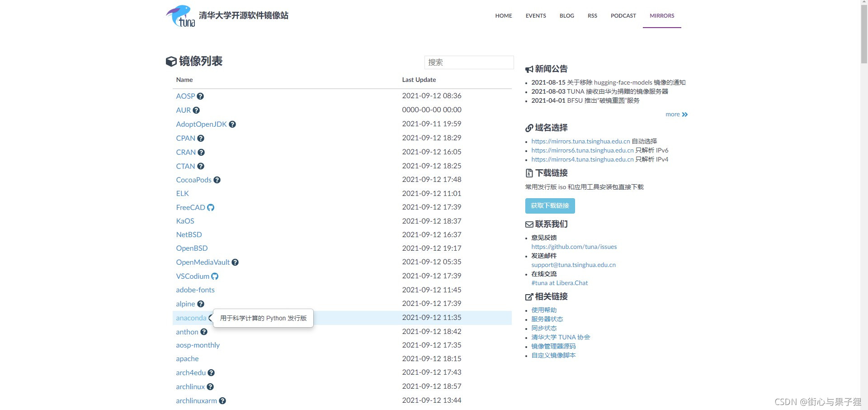
Task: Click the 获取下载链接 button
Action: (x=550, y=206)
